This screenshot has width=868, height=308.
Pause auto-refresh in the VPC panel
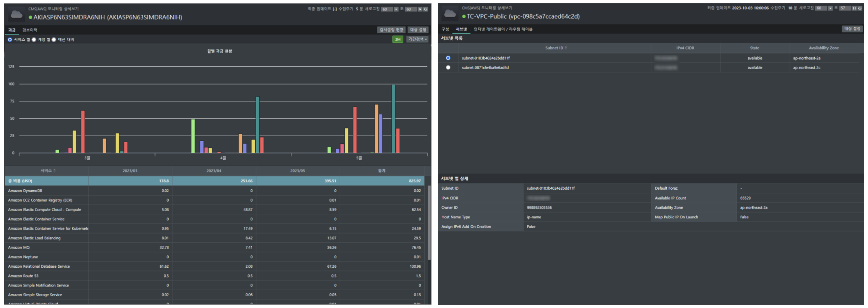click(854, 8)
